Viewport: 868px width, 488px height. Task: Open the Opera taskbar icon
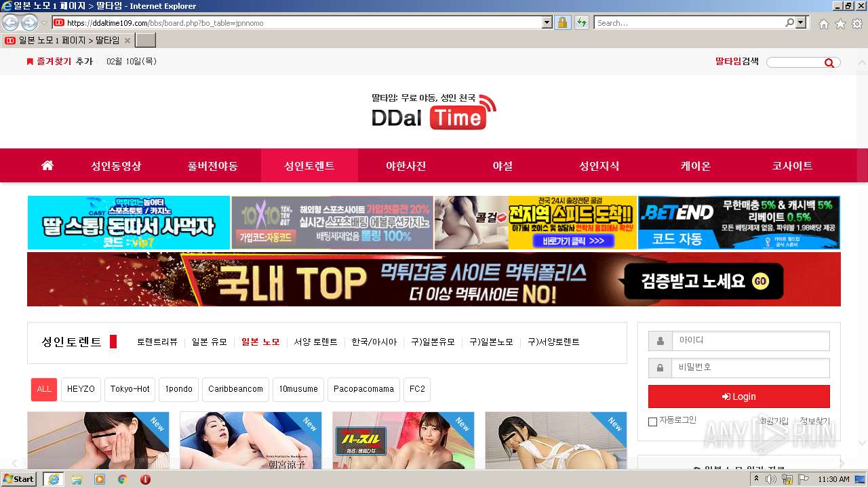145,479
